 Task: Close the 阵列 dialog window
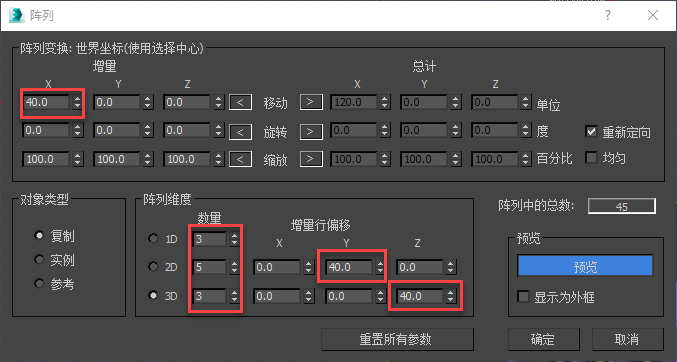click(653, 15)
